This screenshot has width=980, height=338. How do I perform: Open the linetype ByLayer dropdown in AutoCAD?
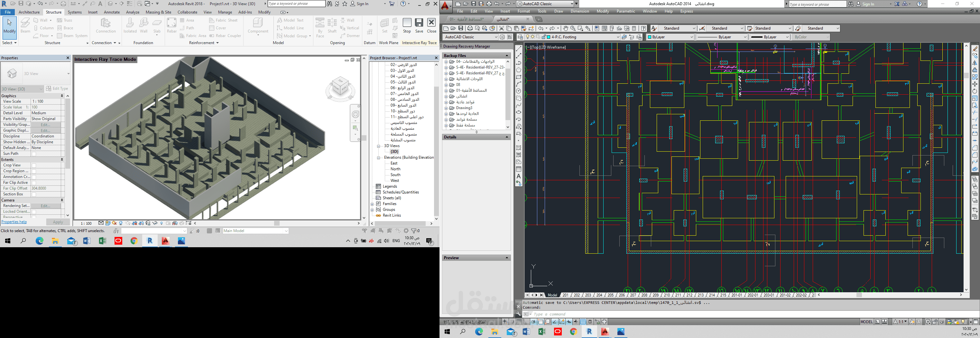click(x=722, y=37)
